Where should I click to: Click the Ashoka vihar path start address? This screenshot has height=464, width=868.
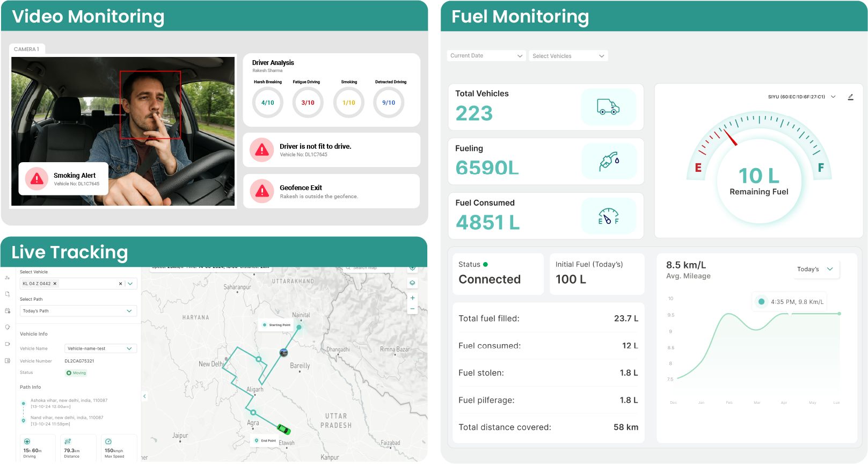69,401
